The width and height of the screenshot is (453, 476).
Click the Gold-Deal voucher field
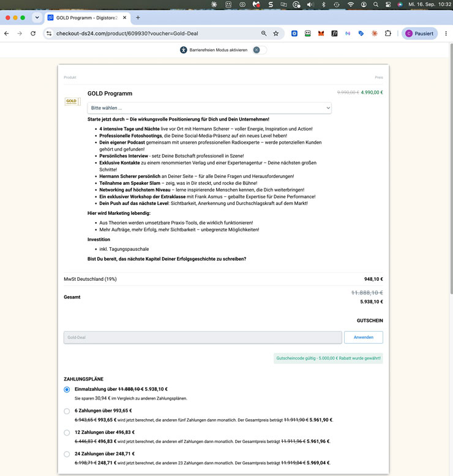[x=203, y=337]
